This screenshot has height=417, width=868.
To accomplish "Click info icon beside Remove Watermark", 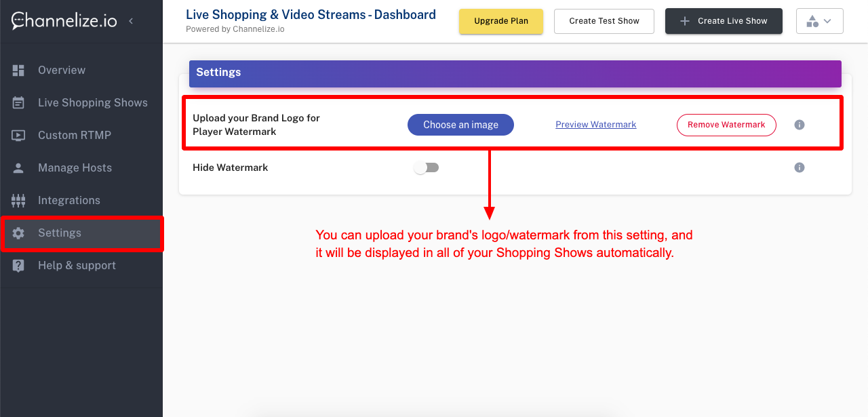I will tap(800, 125).
